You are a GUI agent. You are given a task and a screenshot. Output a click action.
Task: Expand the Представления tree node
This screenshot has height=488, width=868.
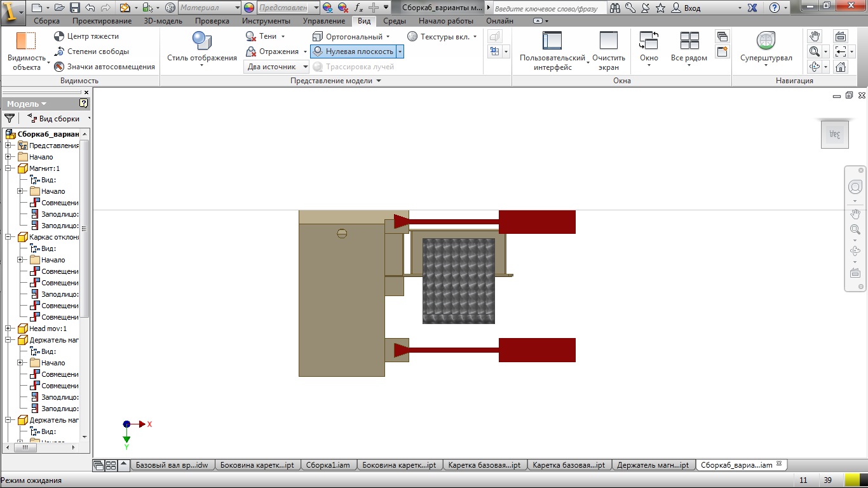pos(8,146)
